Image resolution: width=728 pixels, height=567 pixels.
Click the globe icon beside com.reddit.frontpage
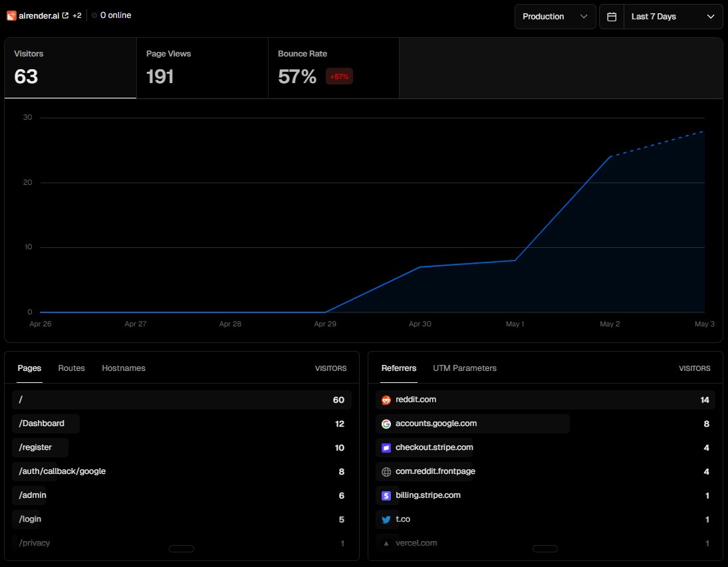click(x=386, y=472)
